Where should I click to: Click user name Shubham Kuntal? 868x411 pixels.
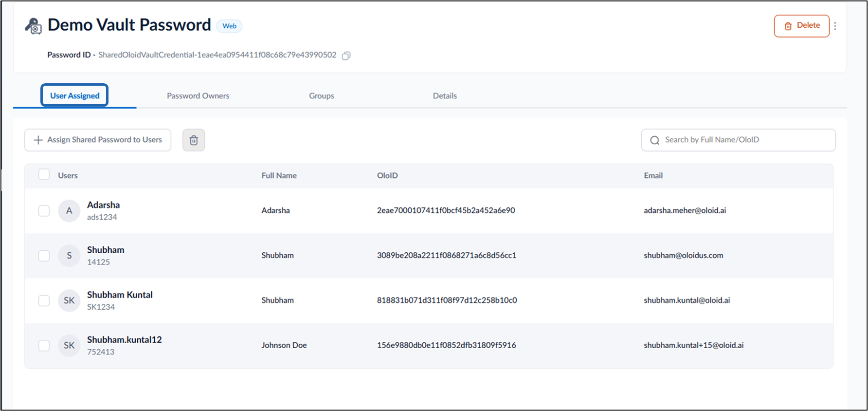click(x=120, y=295)
